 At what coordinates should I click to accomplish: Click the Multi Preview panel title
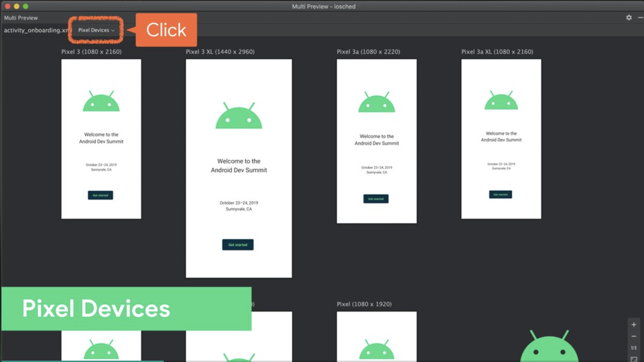[x=21, y=18]
